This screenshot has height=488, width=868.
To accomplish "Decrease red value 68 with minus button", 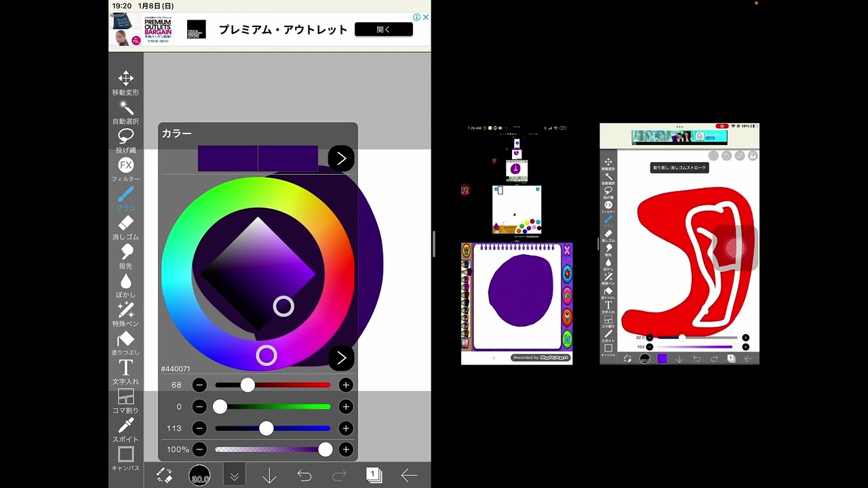I will click(x=199, y=385).
